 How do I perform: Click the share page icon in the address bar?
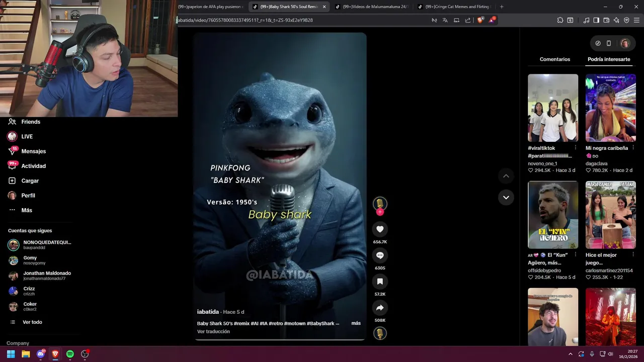[x=468, y=20]
